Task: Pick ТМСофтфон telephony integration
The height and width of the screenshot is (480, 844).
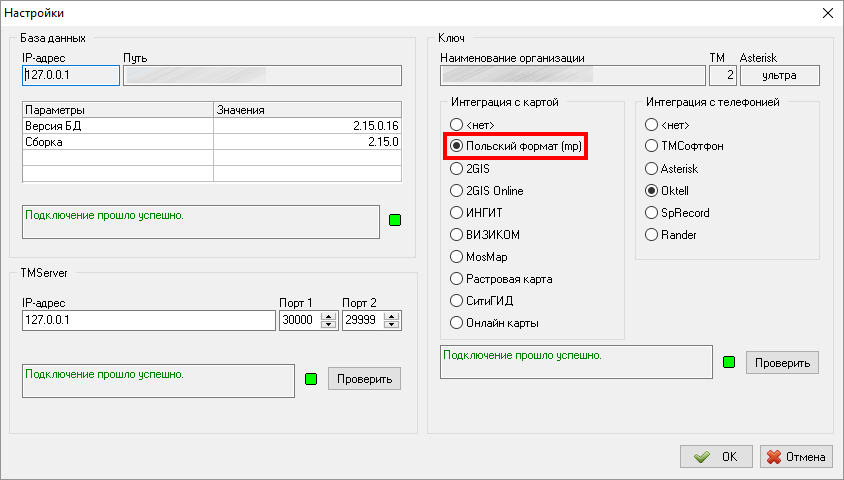Action: coord(653,147)
